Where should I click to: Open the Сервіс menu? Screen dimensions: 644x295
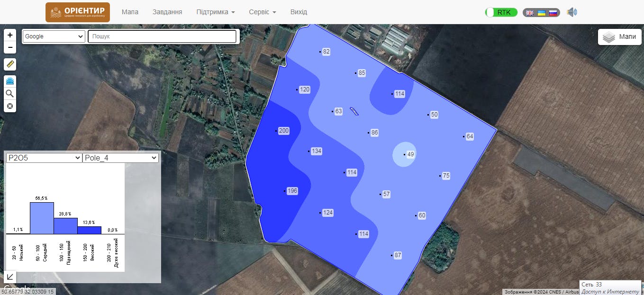point(262,12)
